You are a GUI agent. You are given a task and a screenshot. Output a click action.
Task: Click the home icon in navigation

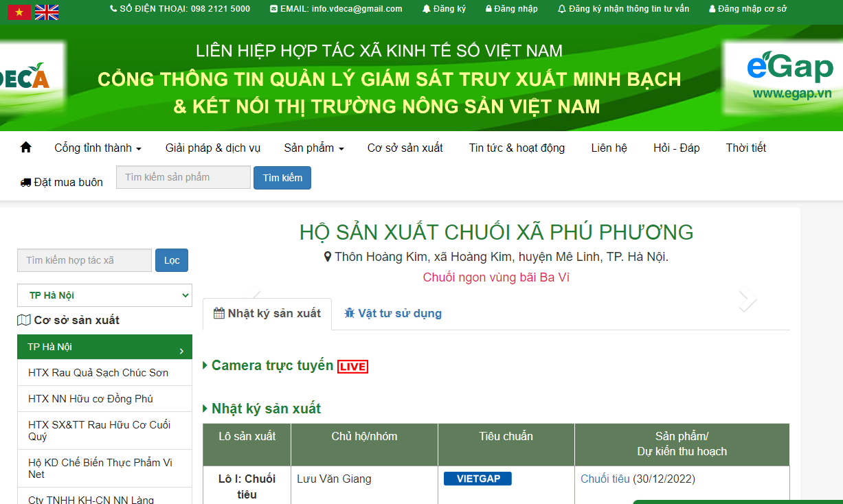pos(26,148)
